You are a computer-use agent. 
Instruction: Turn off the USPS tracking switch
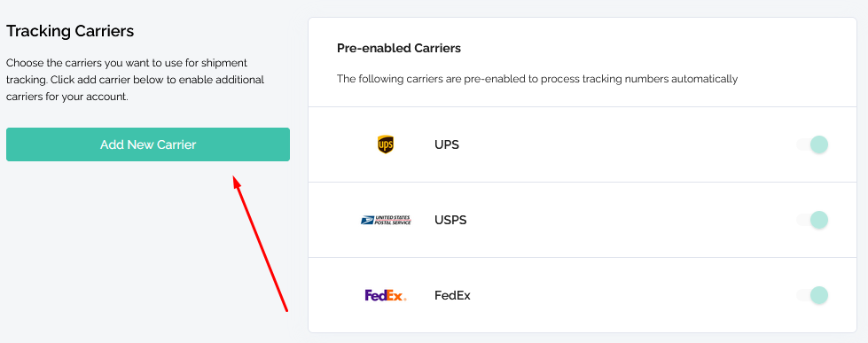(x=812, y=220)
